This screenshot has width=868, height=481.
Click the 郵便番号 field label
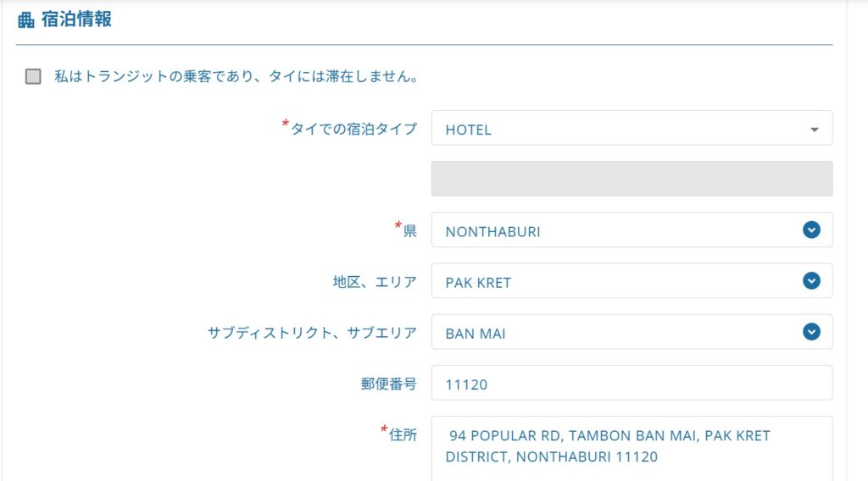pyautogui.click(x=388, y=384)
